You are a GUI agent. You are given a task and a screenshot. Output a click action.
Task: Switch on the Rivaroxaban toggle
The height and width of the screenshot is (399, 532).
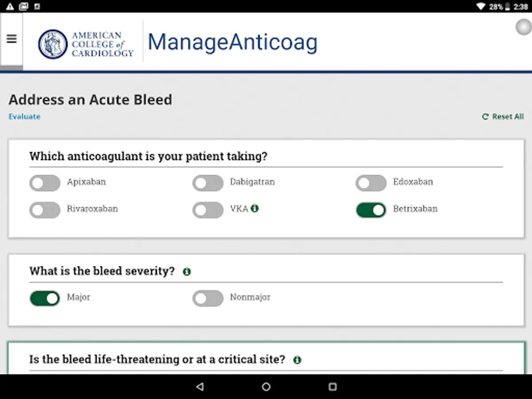(x=45, y=210)
